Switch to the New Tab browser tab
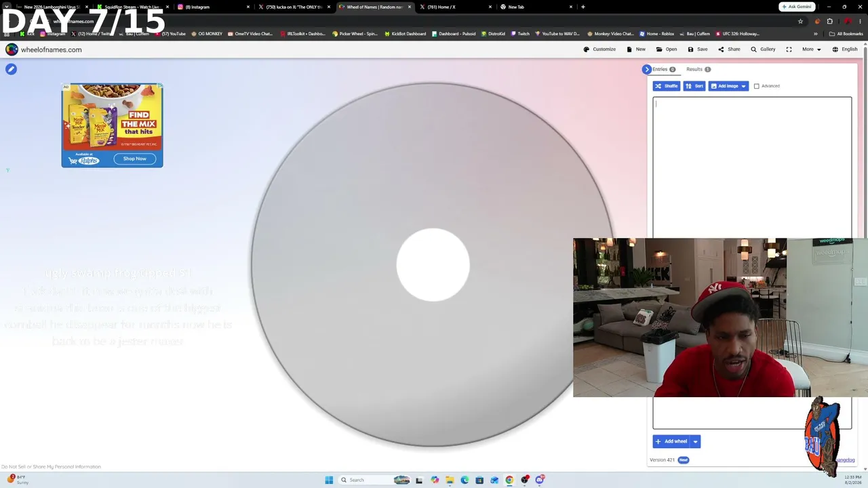Viewport: 868px width, 488px height. 536,7
